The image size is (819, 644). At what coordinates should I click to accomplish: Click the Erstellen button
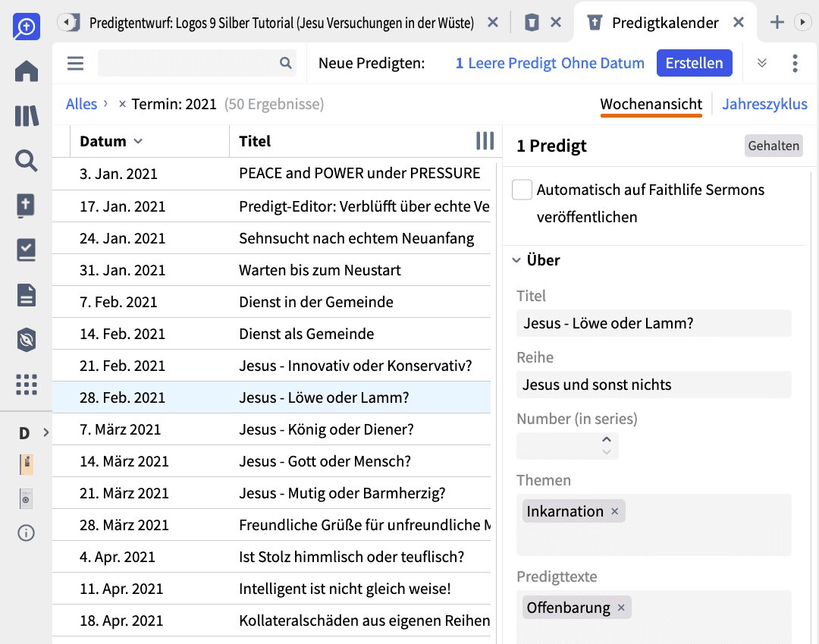coord(694,63)
